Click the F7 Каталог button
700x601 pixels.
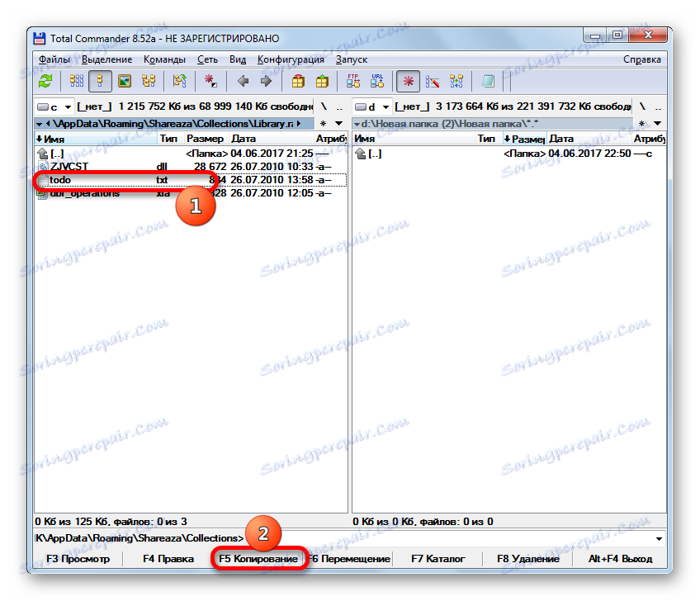[438, 559]
